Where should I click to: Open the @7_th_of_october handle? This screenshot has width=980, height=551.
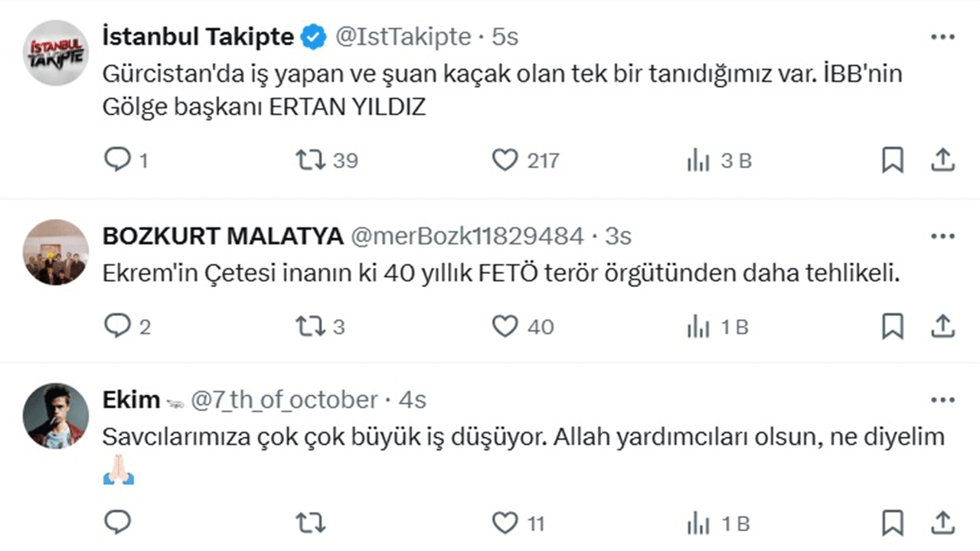point(283,400)
